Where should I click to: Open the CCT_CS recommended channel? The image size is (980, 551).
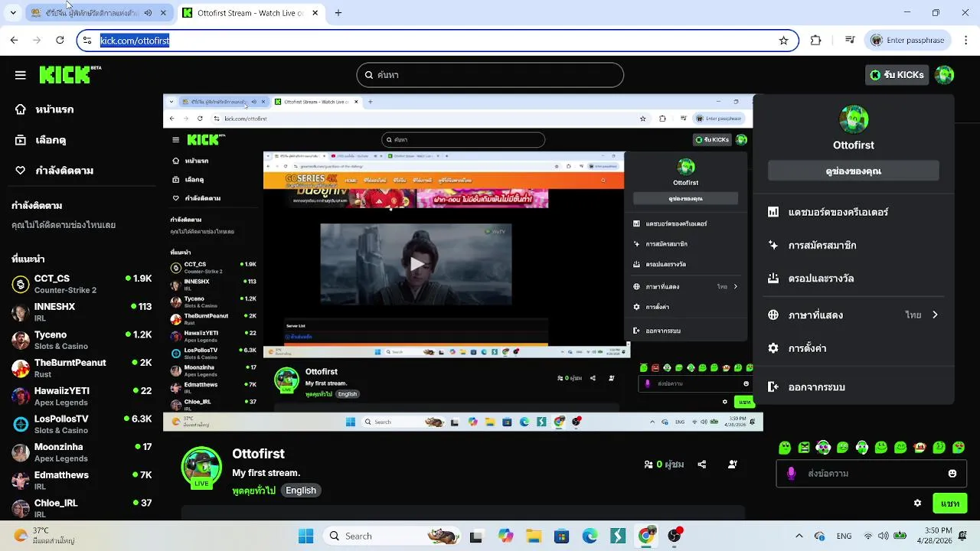click(x=82, y=284)
